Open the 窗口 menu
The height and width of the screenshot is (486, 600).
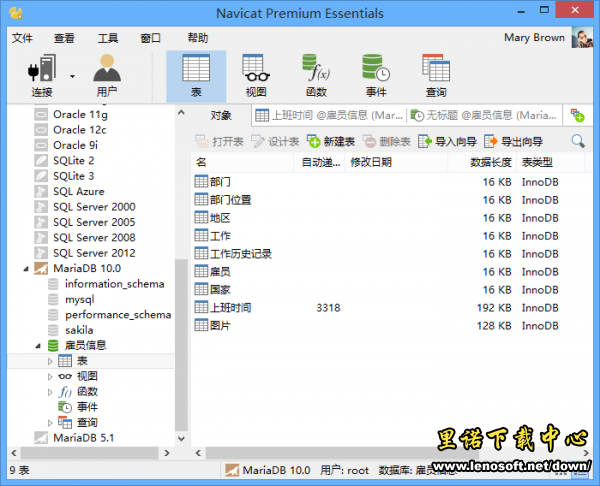pos(150,38)
